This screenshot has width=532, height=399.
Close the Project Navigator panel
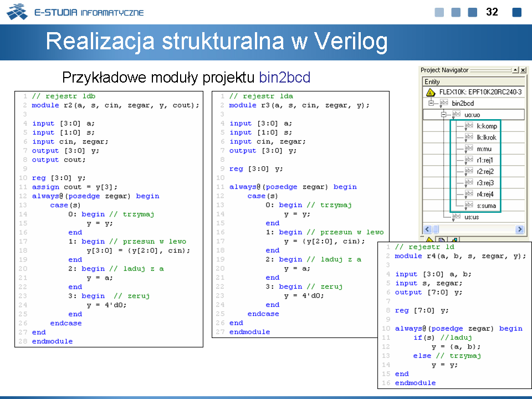523,70
